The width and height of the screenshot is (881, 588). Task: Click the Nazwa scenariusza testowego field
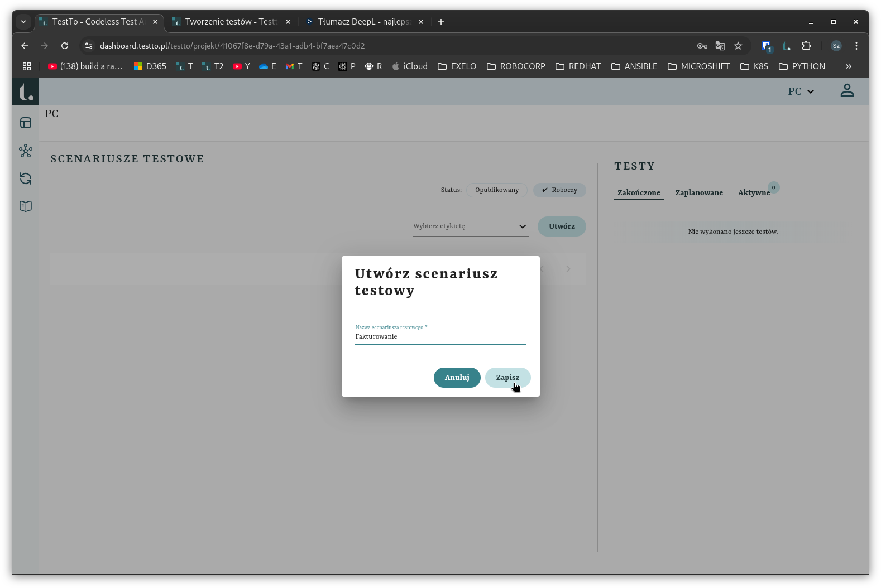coord(440,337)
